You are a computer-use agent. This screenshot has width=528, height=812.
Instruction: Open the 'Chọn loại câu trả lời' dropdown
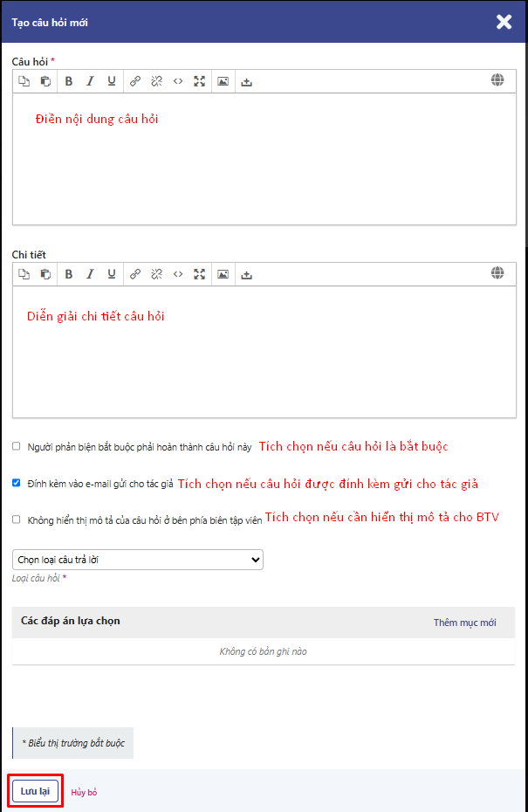coord(138,560)
